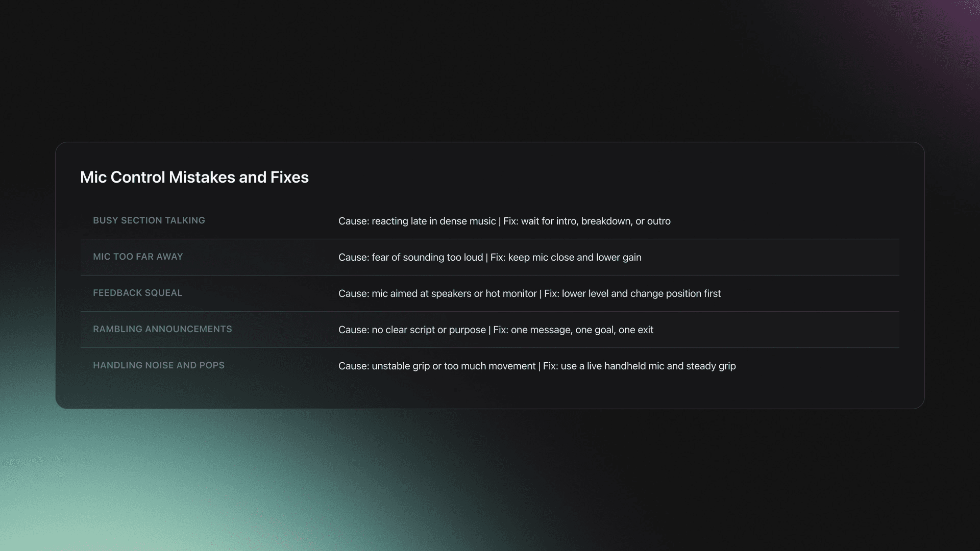Image resolution: width=980 pixels, height=551 pixels.
Task: Click 'unstable grip or too much movement' cause
Action: 454,366
